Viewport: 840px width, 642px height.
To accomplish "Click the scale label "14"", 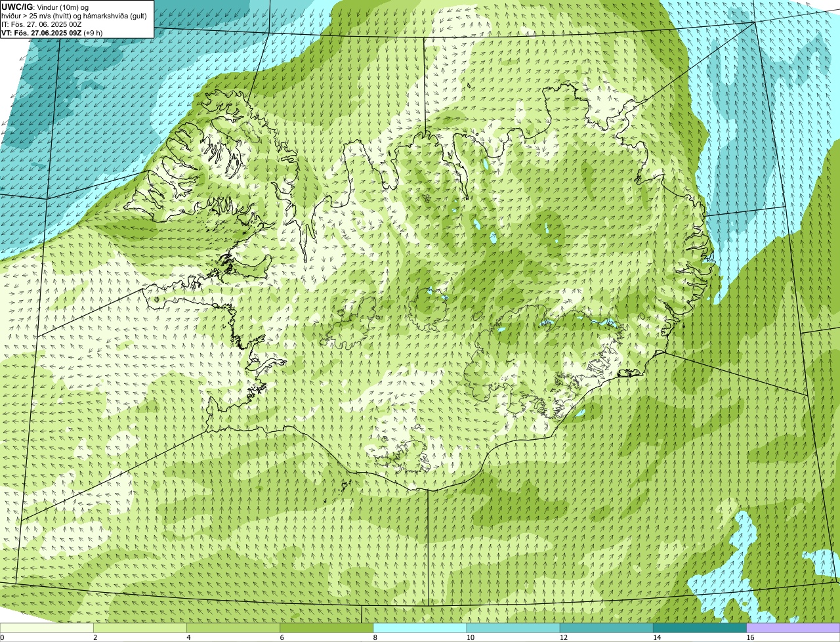I will (x=656, y=637).
